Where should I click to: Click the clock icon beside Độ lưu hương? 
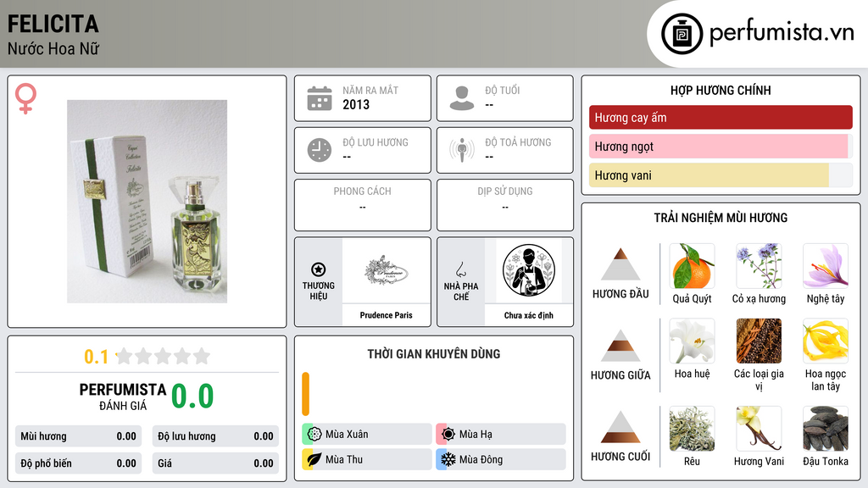(320, 150)
